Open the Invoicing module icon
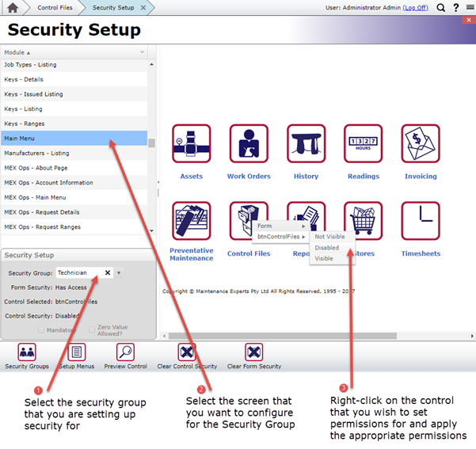 point(421,143)
